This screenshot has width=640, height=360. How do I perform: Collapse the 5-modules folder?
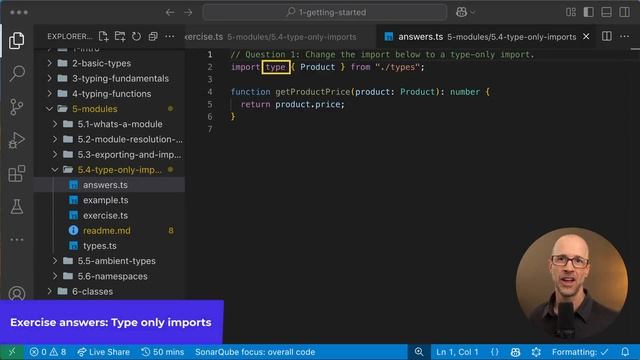(x=109, y=109)
